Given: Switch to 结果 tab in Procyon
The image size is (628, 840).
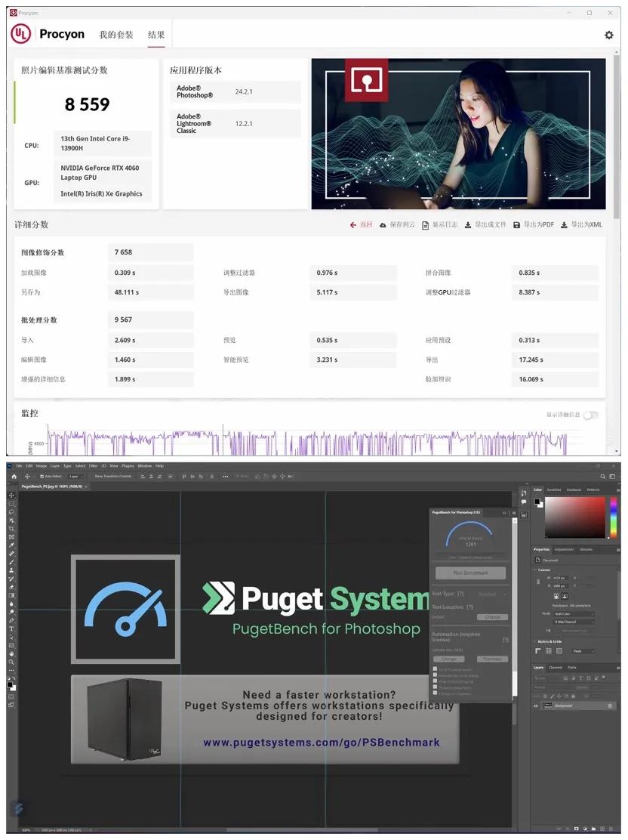Looking at the screenshot, I should [156, 35].
